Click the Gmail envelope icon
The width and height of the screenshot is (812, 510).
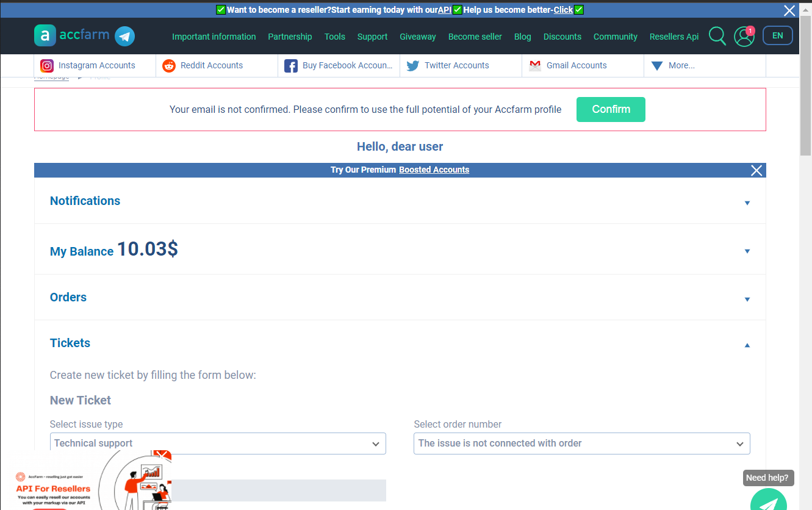[535, 66]
